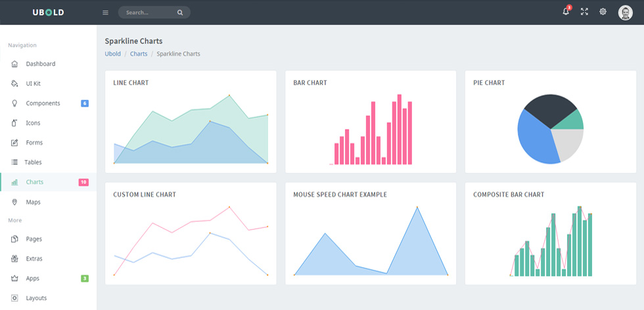Click the More sidebar heading

pos(14,220)
